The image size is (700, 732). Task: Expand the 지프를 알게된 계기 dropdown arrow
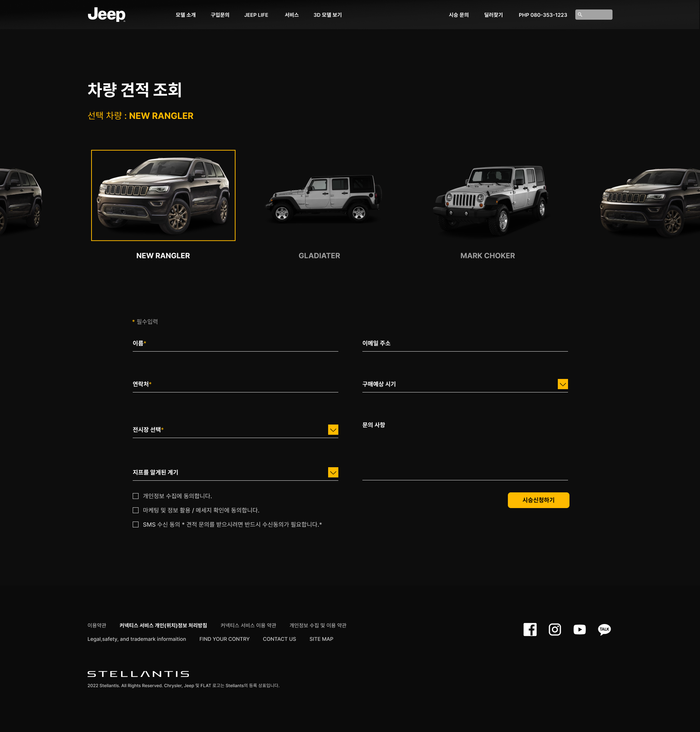pyautogui.click(x=333, y=473)
